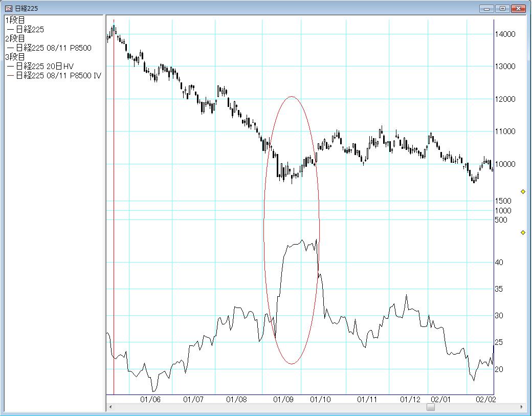532x416 pixels.
Task: Select the 1段目 header in legend
Action: [x=15, y=20]
